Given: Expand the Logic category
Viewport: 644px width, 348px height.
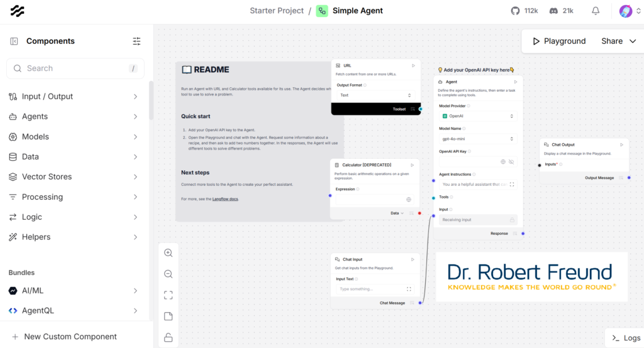Looking at the screenshot, I should click(x=135, y=217).
